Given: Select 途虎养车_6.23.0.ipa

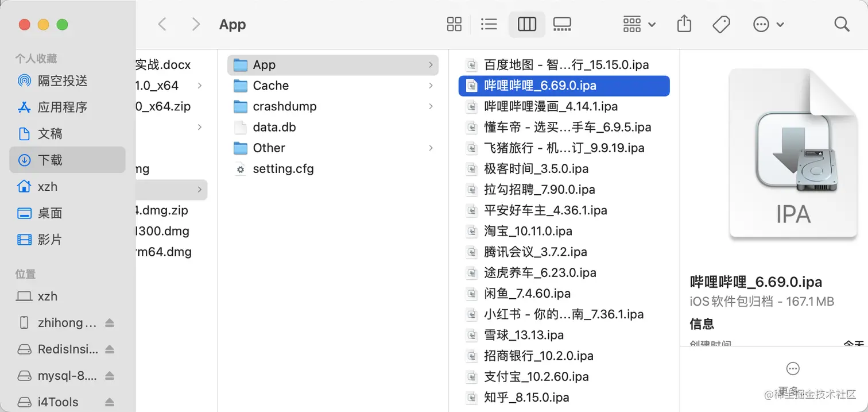Looking at the screenshot, I should click(x=564, y=272).
